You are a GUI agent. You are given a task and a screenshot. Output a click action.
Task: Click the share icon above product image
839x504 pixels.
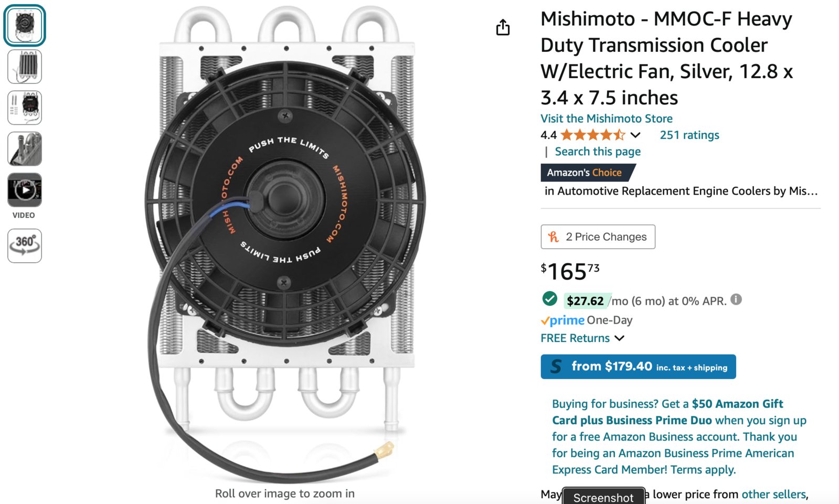click(x=503, y=27)
